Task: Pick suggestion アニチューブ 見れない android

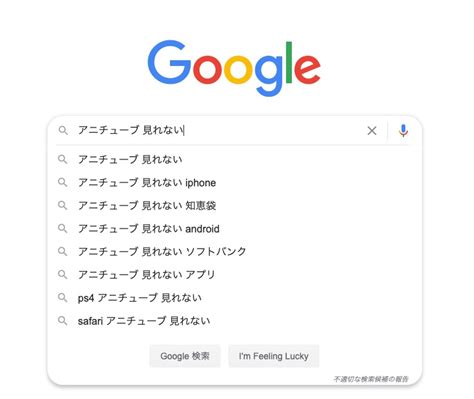Action: [x=235, y=228]
